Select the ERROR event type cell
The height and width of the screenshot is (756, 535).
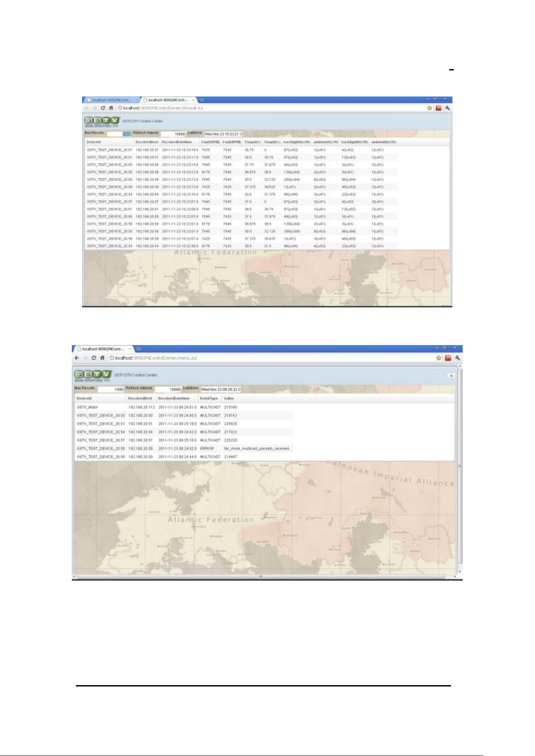click(x=207, y=448)
